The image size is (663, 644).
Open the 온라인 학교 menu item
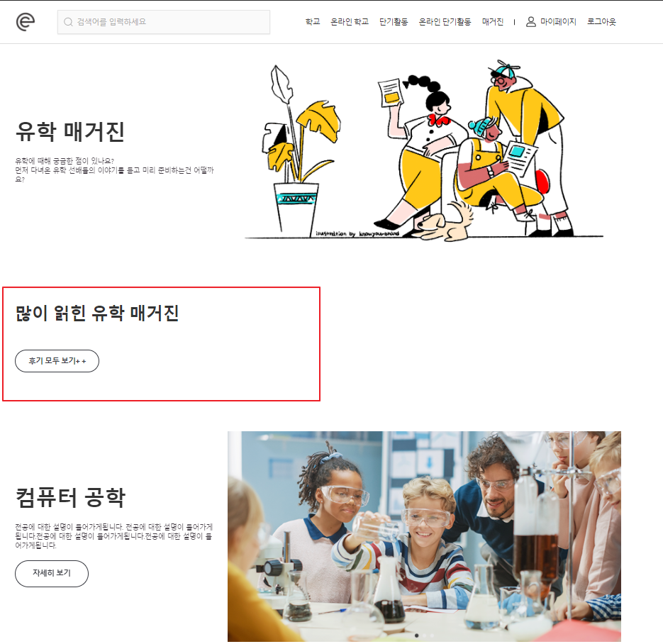[x=350, y=21]
